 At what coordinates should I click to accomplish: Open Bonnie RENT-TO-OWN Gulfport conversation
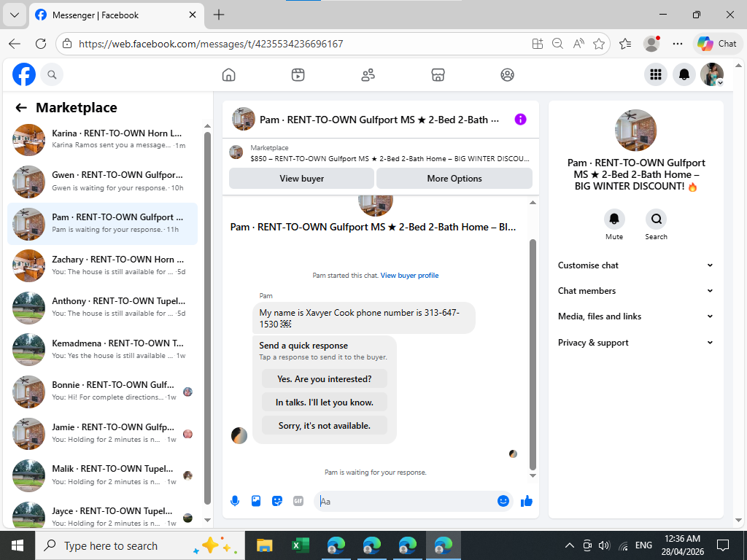(x=102, y=392)
